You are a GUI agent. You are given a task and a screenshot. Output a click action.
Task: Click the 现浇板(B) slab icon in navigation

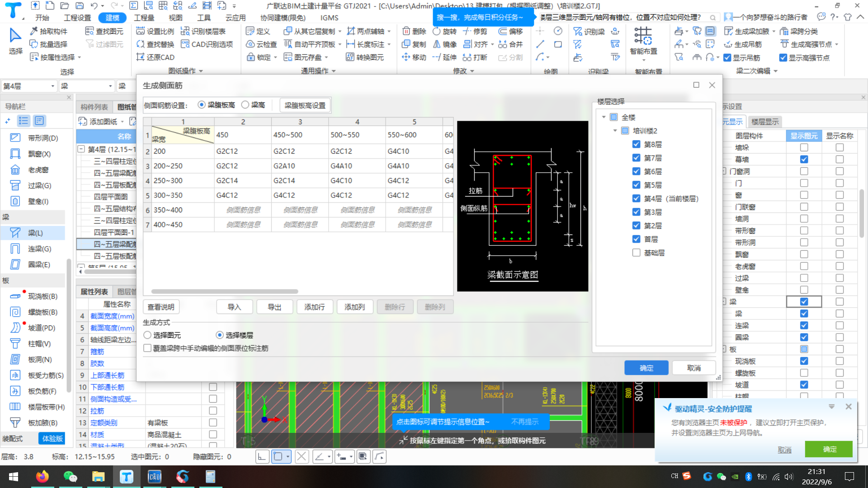coord(15,296)
